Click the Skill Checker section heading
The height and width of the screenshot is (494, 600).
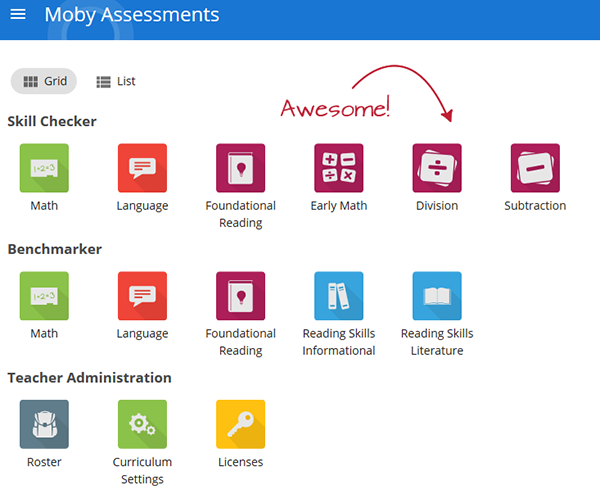[x=52, y=121]
